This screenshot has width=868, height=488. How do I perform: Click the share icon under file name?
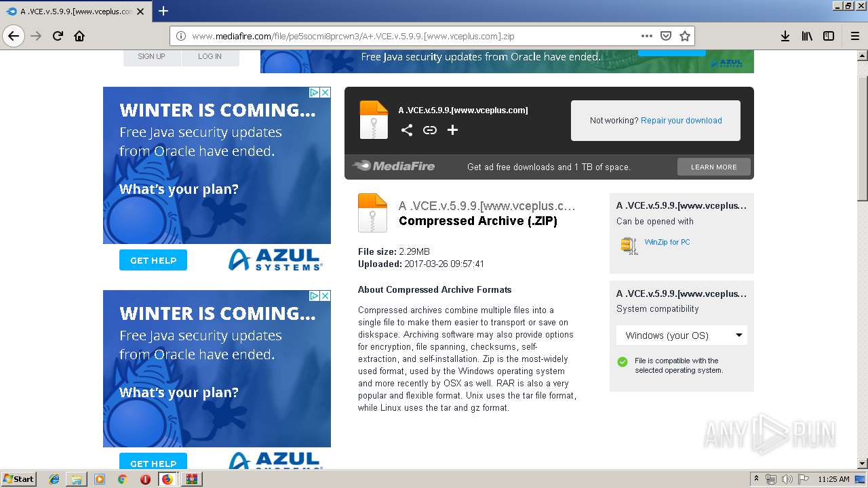tap(407, 130)
